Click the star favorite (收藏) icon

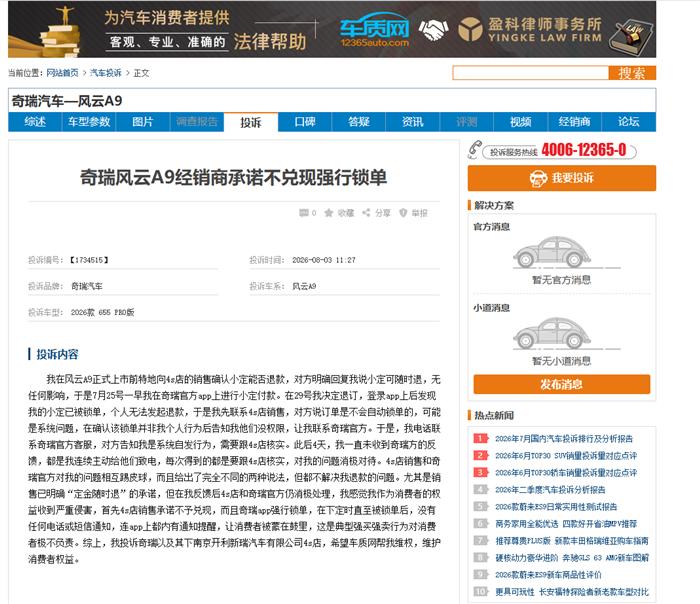[x=329, y=213]
